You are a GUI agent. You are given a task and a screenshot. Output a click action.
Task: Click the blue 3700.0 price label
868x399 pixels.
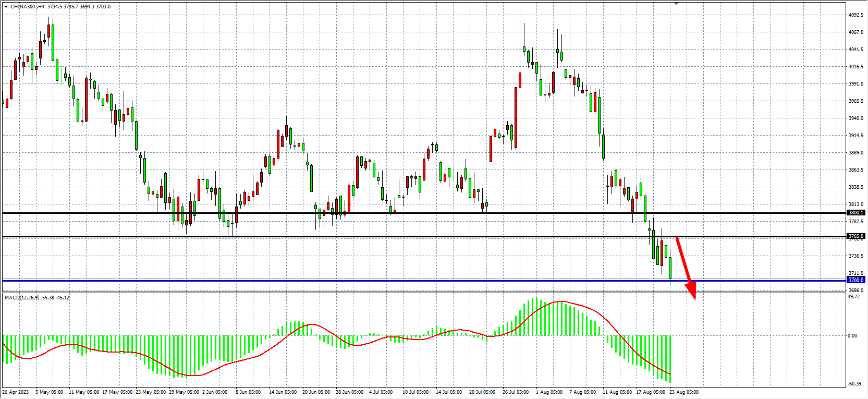(855, 281)
